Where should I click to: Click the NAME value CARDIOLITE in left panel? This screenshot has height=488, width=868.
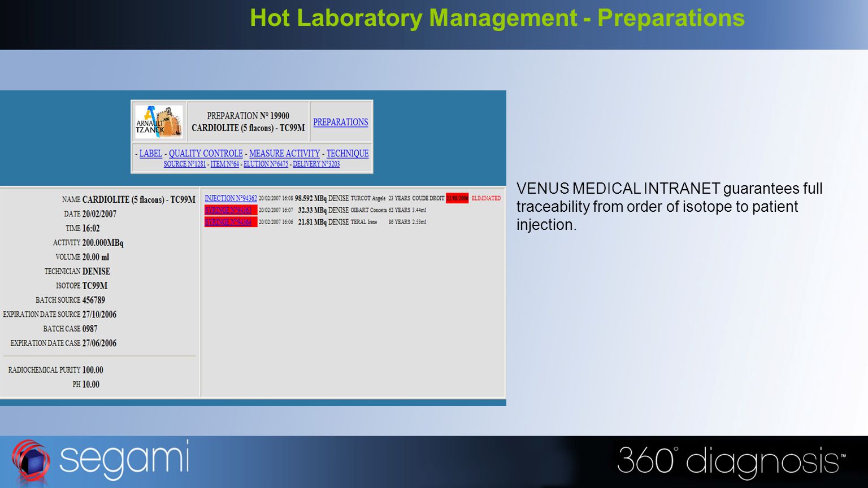[x=139, y=199]
